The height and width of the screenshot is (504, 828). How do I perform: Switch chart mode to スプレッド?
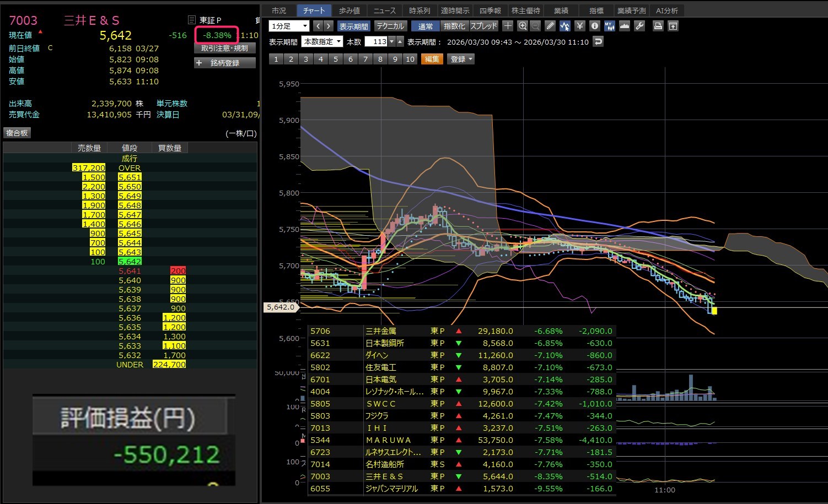click(483, 26)
